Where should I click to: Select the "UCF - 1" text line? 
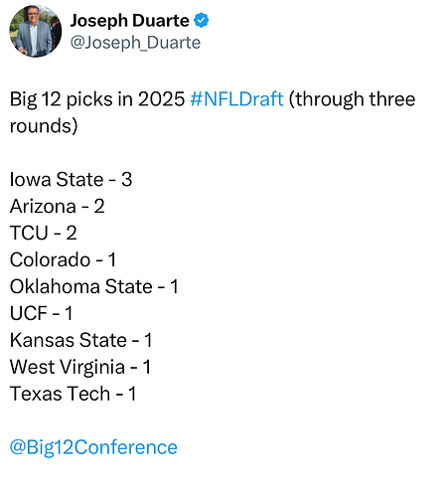click(41, 313)
